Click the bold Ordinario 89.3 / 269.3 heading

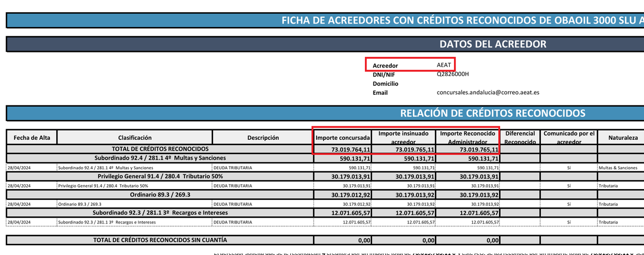point(160,194)
